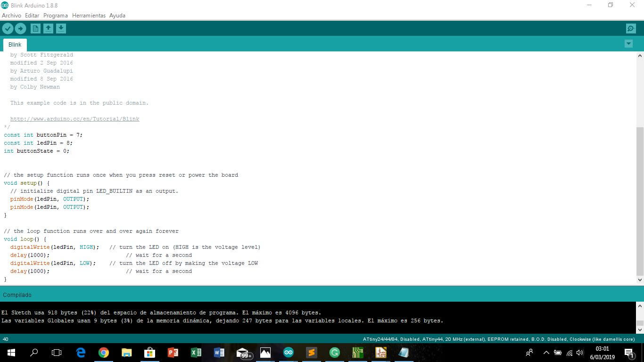644x362 pixels.
Task: Select the Blink sketch tab
Action: (x=15, y=45)
